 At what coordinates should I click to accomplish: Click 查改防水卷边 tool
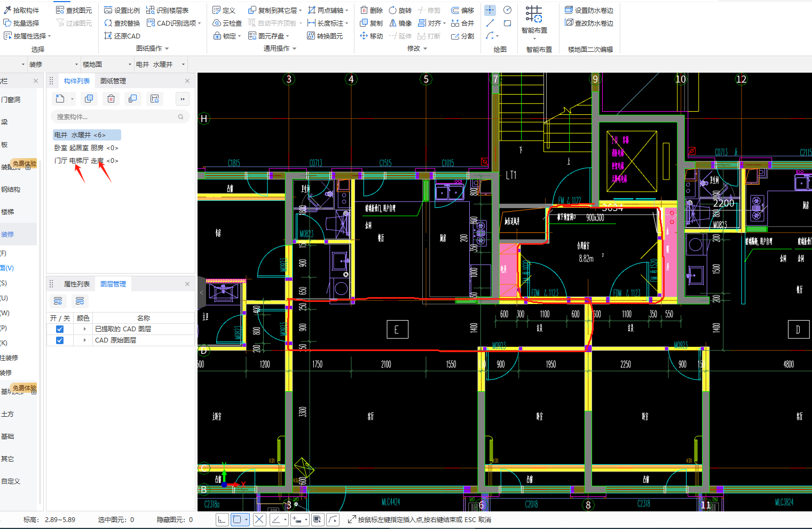(589, 23)
